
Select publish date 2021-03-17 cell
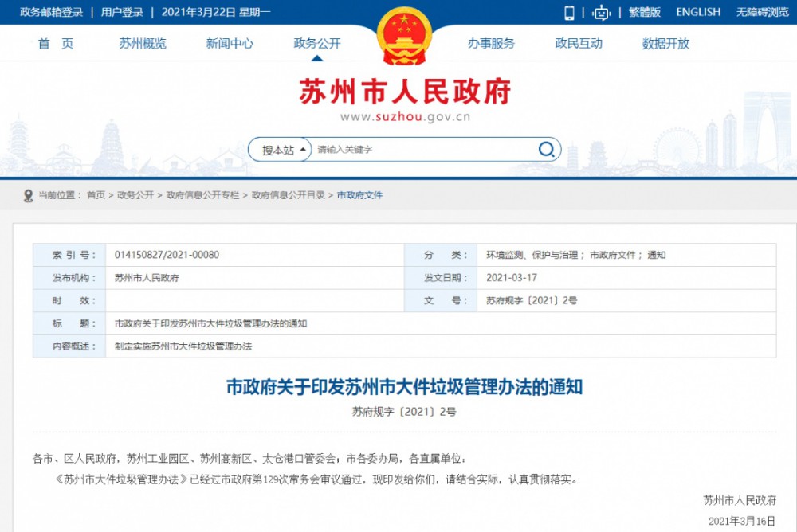[x=512, y=278]
